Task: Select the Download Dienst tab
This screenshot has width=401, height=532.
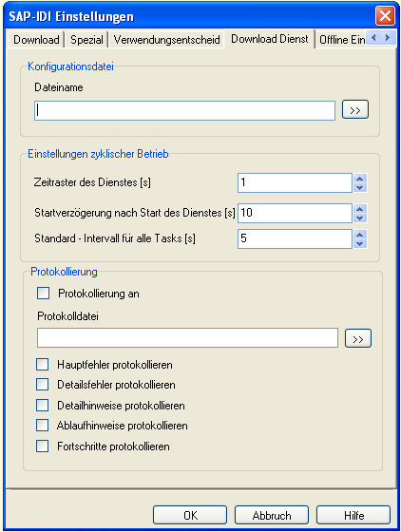Action: coord(270,39)
